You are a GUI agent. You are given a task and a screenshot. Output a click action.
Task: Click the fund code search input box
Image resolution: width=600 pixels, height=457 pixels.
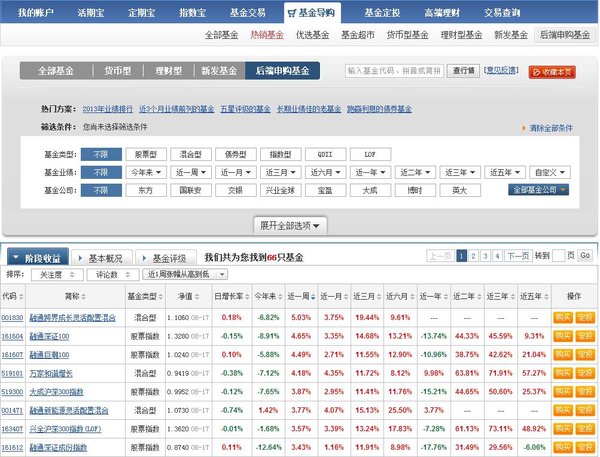(x=394, y=71)
